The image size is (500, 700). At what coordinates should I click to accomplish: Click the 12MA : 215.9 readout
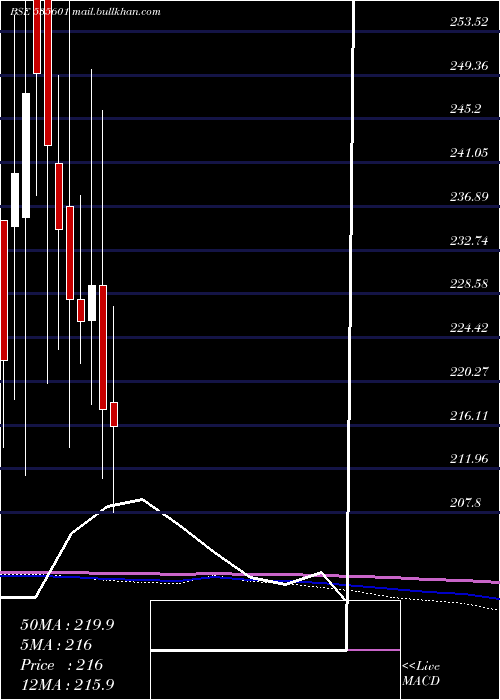[x=67, y=684]
